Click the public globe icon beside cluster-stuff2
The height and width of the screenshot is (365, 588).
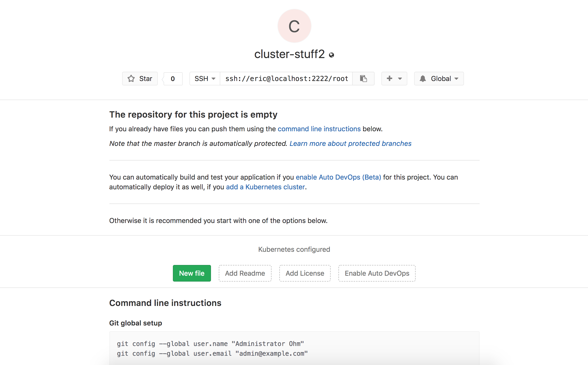(331, 55)
